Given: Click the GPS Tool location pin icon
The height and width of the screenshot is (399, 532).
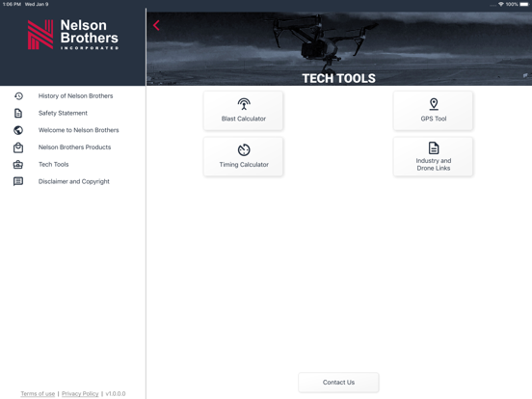Looking at the screenshot, I should click(x=434, y=104).
